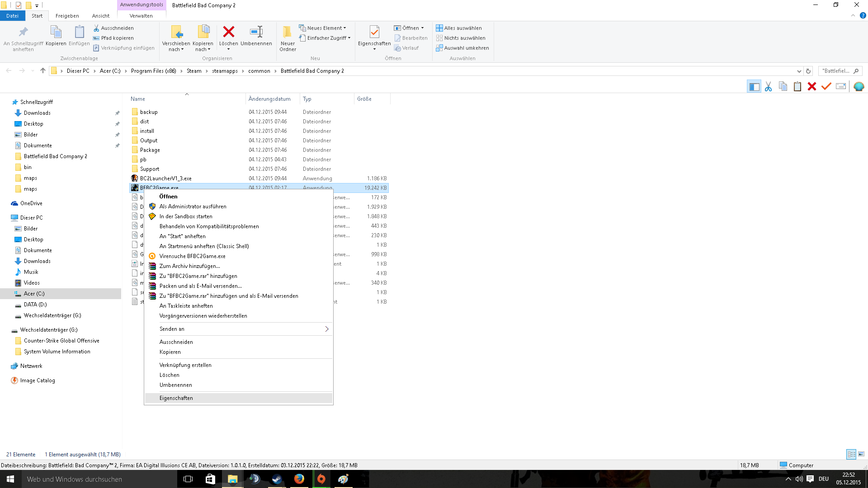Open address bar history dropdown arrow
Image resolution: width=868 pixels, height=488 pixels.
(799, 71)
